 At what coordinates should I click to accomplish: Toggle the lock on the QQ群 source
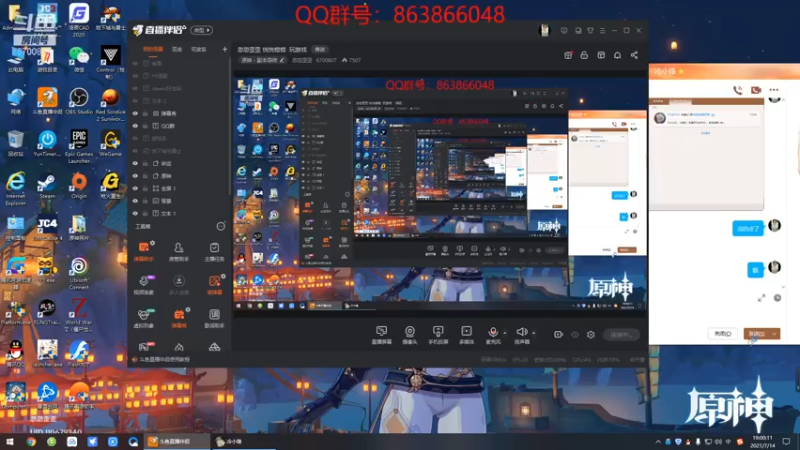point(145,126)
